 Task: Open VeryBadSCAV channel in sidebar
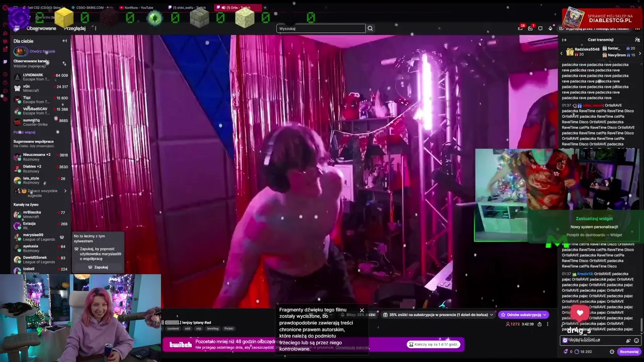pos(41,111)
